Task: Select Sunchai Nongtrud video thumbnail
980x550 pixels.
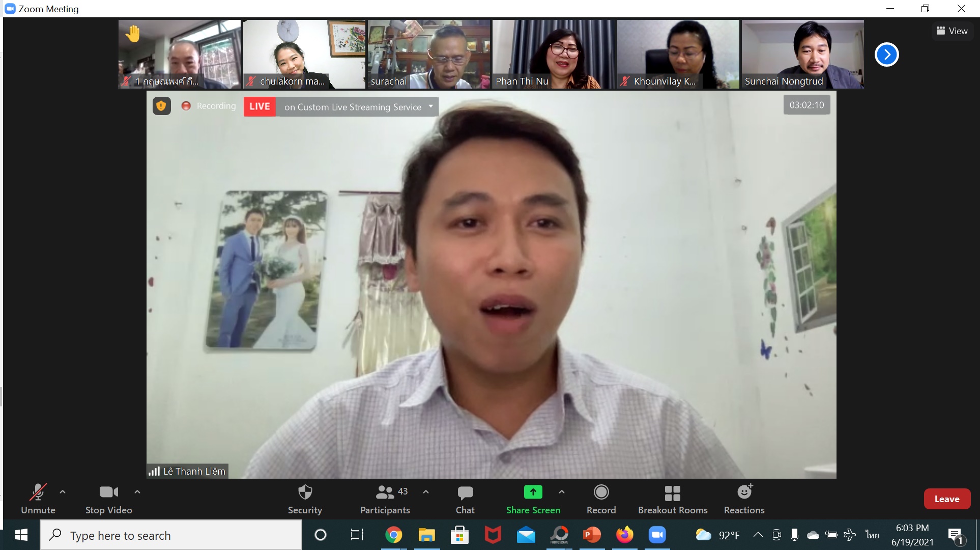Action: point(803,54)
